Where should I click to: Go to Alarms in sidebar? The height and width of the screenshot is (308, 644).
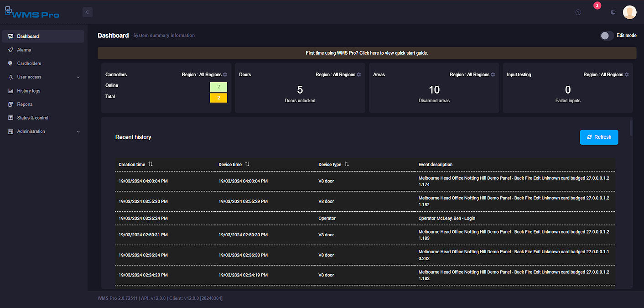[24, 50]
